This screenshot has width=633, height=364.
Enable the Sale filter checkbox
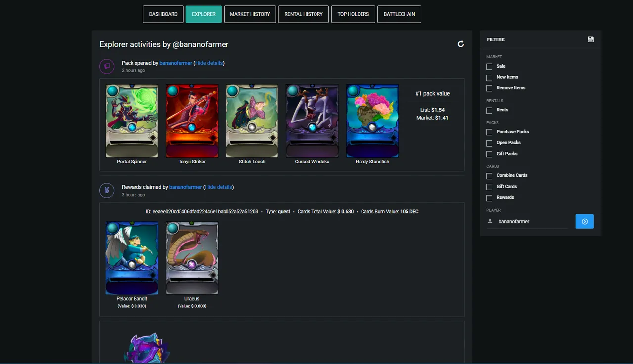[489, 66]
